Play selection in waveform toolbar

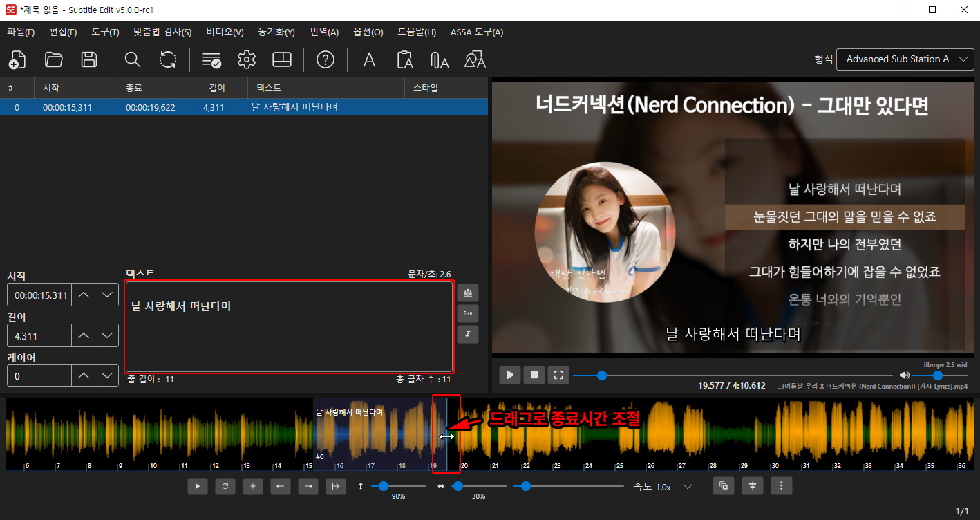click(198, 487)
